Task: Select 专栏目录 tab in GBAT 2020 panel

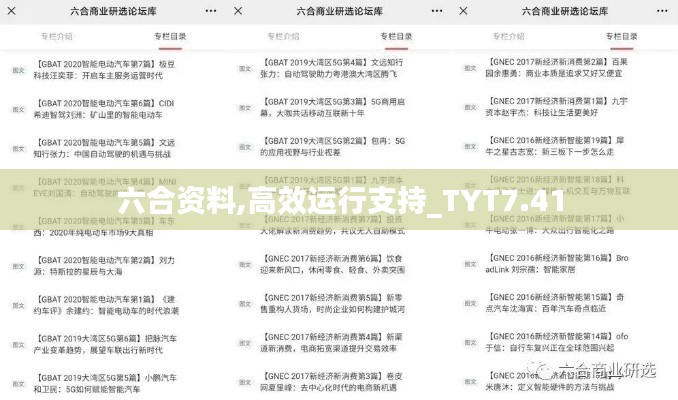Action: pos(170,36)
